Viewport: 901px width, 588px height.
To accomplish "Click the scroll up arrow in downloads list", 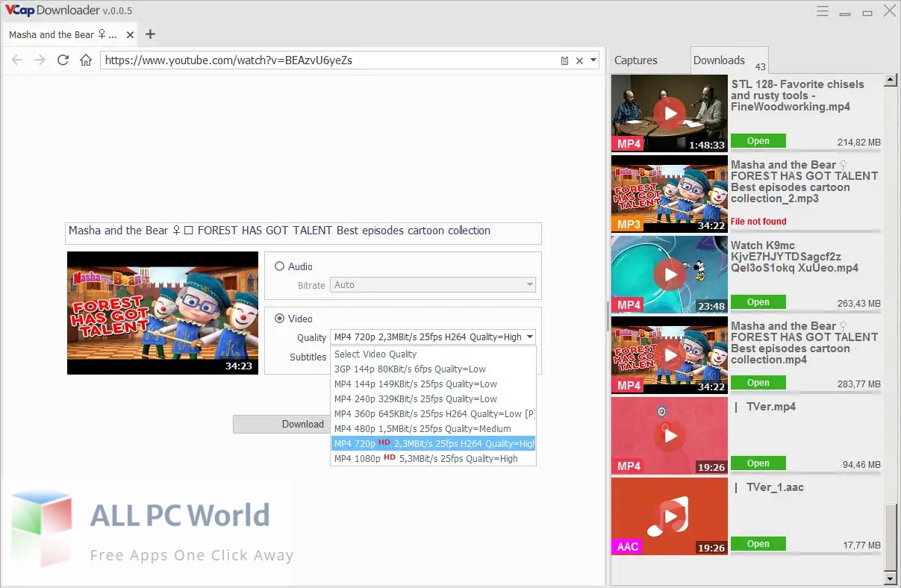I will pos(889,79).
